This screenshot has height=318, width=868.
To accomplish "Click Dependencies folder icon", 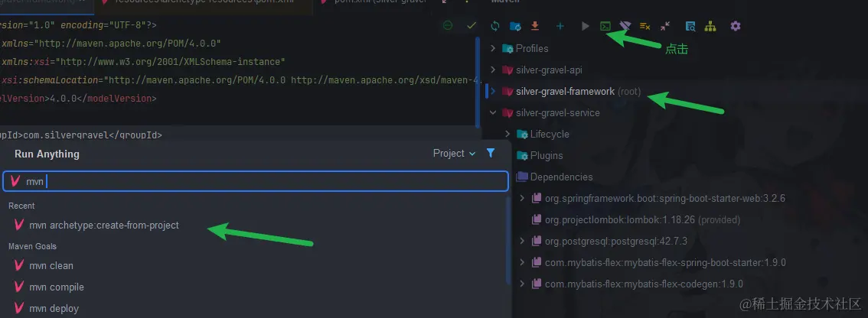I will pos(521,177).
